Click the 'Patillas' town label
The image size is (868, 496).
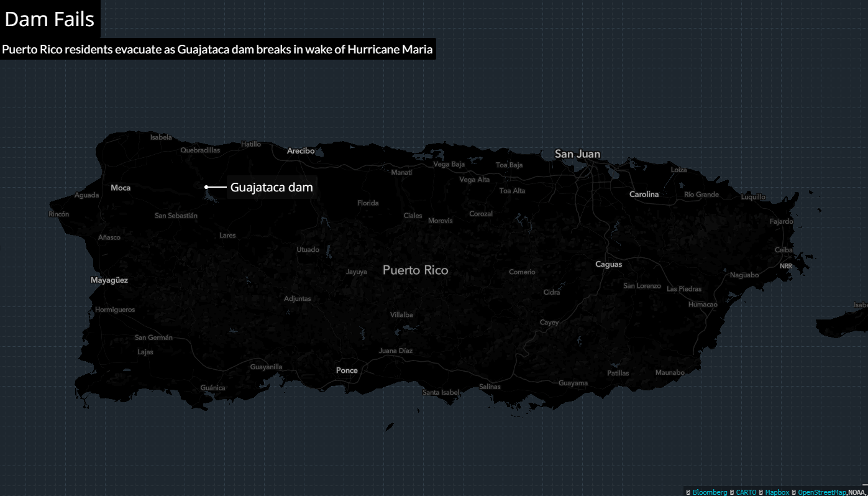point(618,374)
